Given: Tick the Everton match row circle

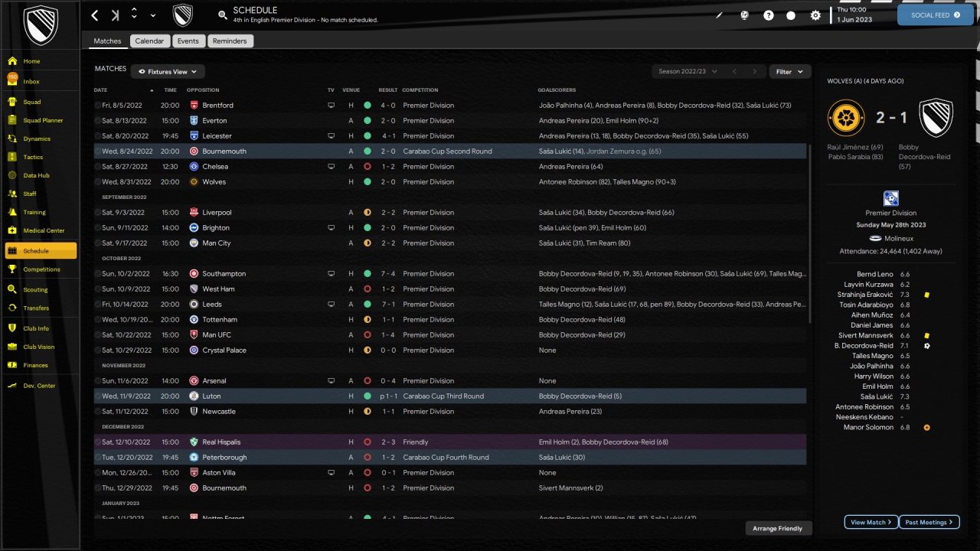Looking at the screenshot, I should (98, 121).
